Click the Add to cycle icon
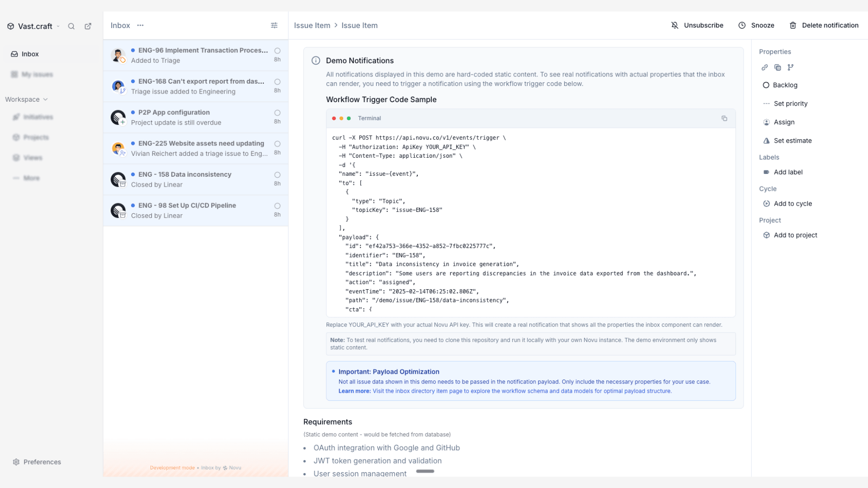 click(766, 204)
